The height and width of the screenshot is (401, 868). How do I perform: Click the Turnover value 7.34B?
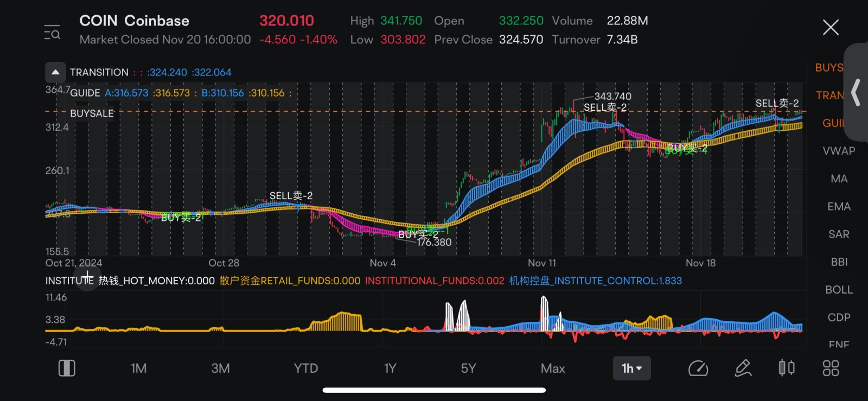coord(622,40)
